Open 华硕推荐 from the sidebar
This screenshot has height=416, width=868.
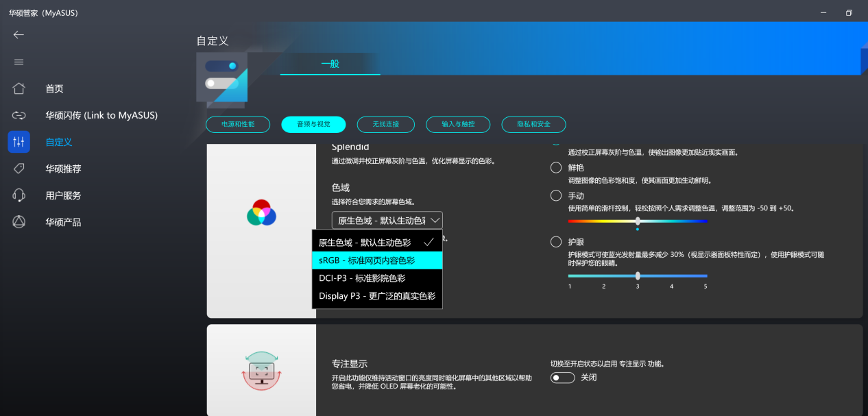pos(19,169)
